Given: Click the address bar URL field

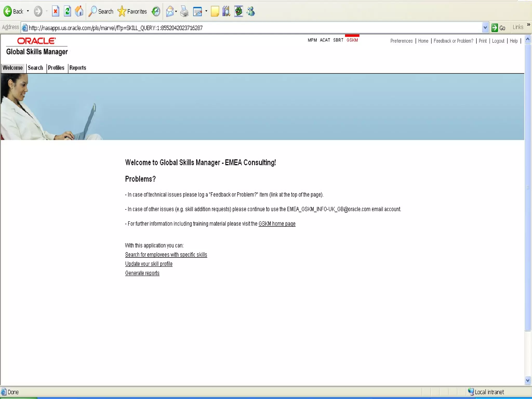Looking at the screenshot, I should click(234, 28).
